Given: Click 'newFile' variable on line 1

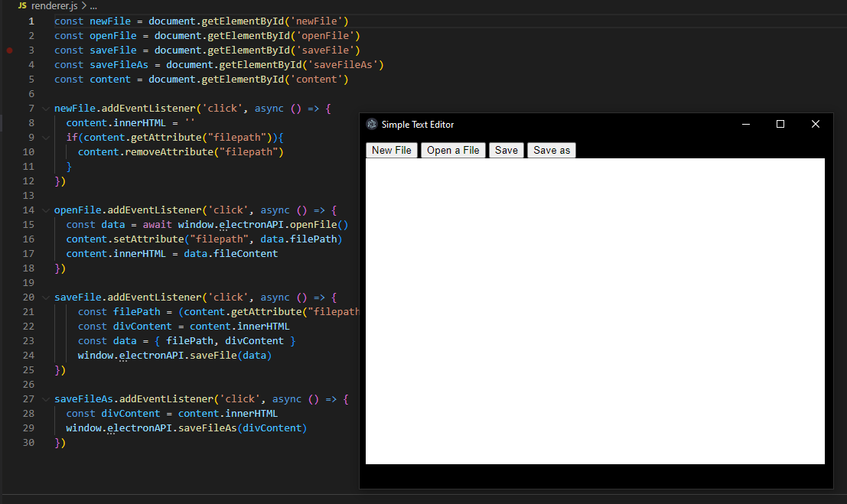Looking at the screenshot, I should [x=110, y=21].
